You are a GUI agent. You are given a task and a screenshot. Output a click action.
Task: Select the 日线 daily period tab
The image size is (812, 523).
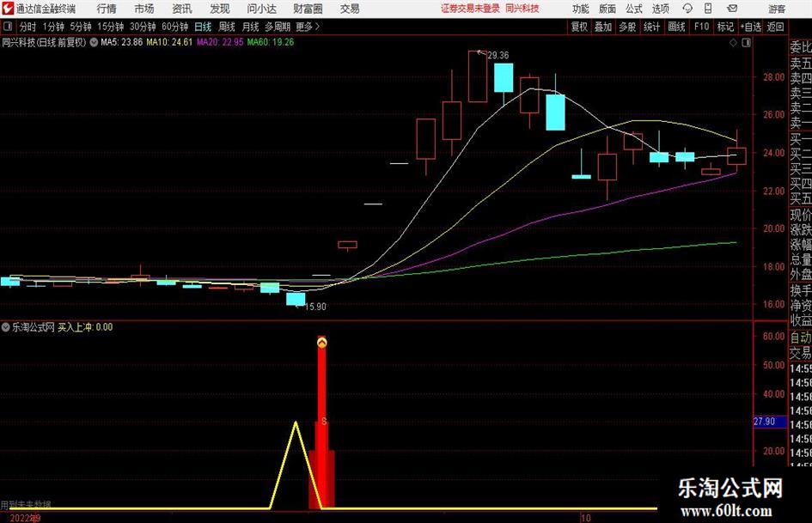click(203, 27)
